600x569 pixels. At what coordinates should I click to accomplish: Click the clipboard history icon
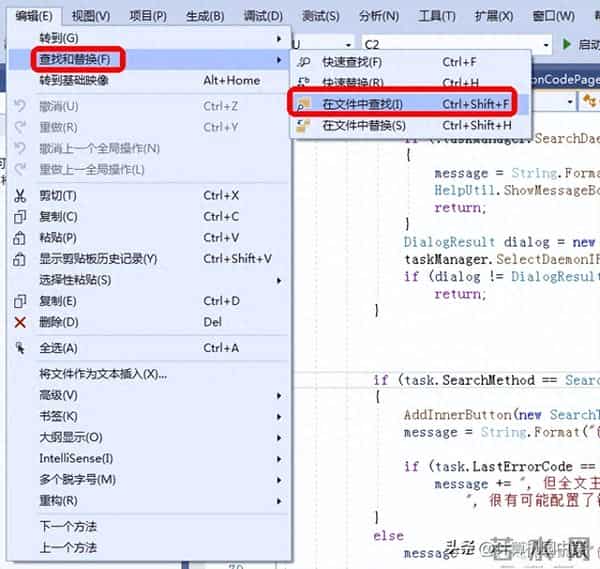(20, 259)
